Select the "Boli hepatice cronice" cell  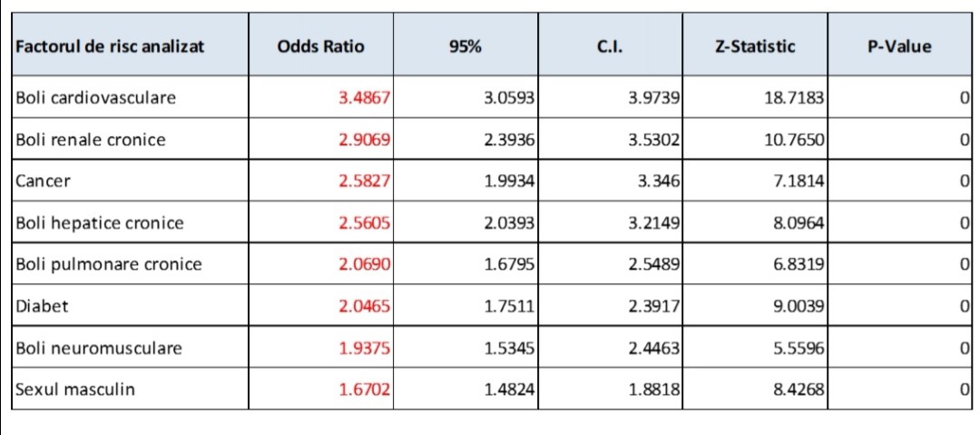pos(99,222)
